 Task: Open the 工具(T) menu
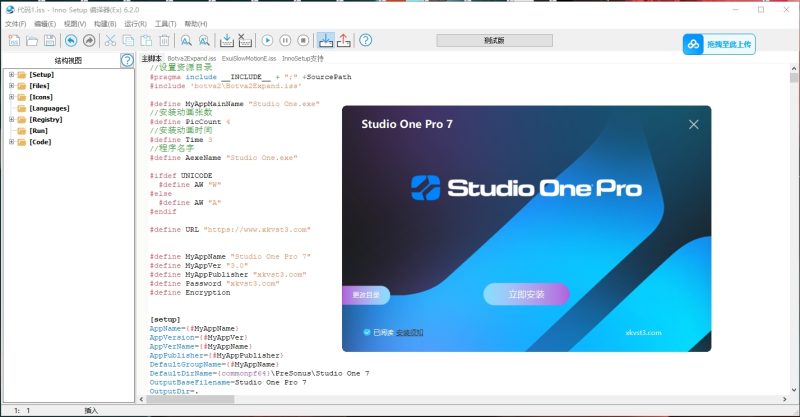[165, 24]
